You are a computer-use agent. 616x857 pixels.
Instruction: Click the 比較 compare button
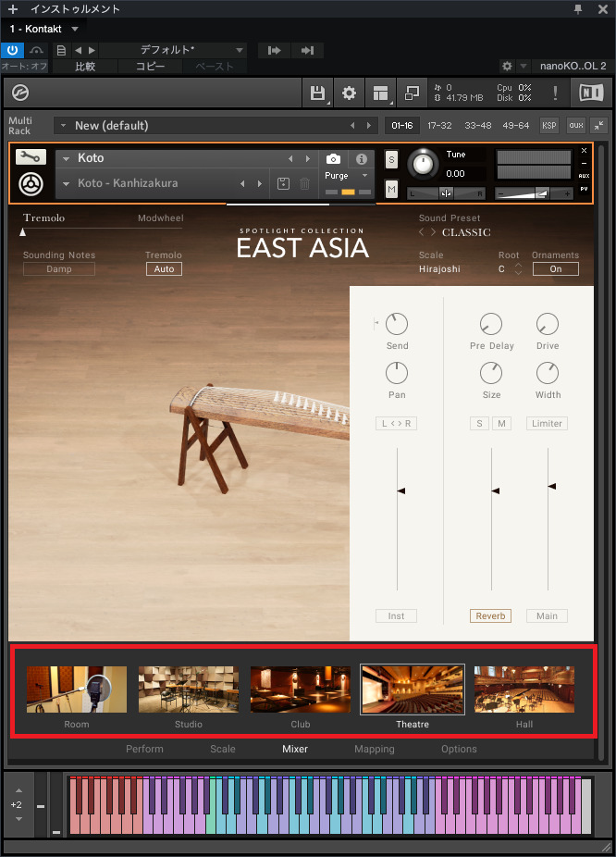click(85, 67)
